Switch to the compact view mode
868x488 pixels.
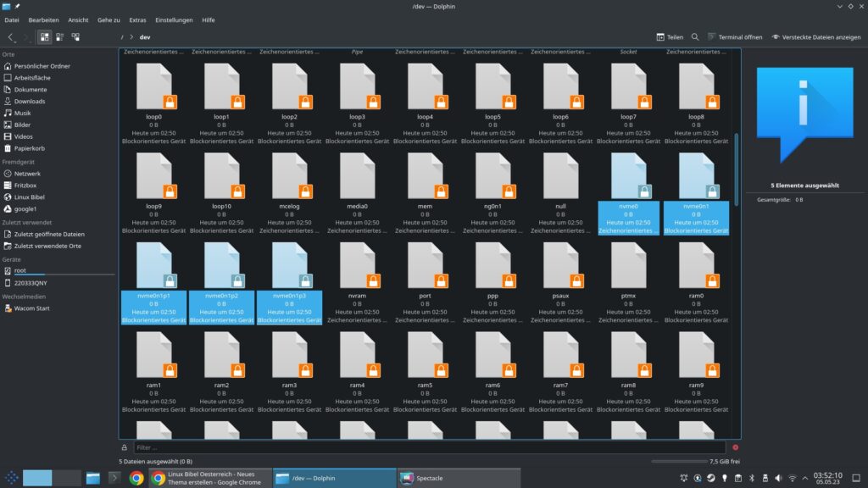59,37
